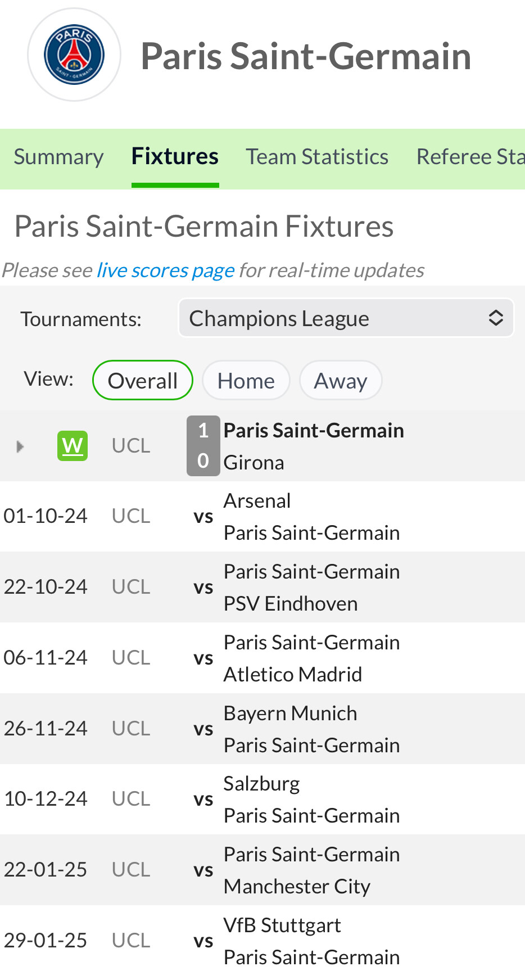
Task: Open Bayern Munich team page
Action: (290, 713)
